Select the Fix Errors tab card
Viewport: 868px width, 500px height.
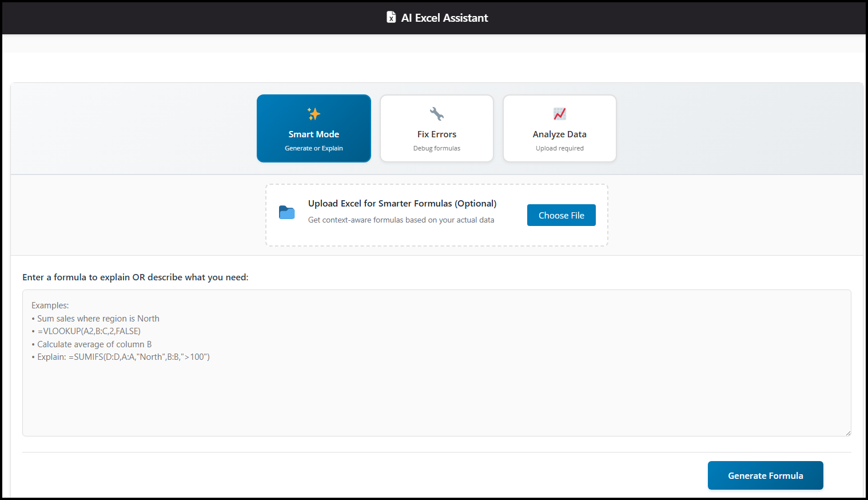click(436, 128)
